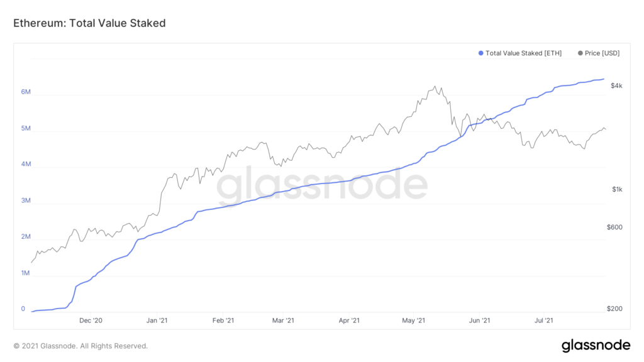Click the chart title Ethereum: Total Value Staked

(89, 23)
